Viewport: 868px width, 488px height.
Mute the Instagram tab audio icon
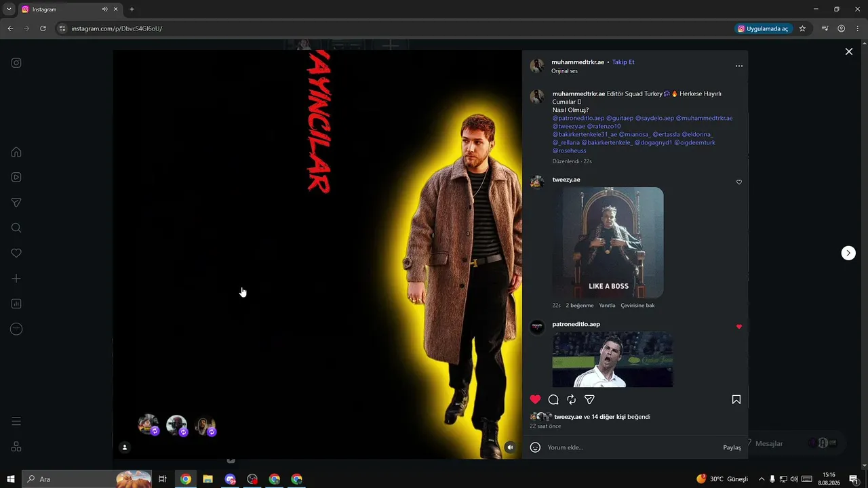104,9
